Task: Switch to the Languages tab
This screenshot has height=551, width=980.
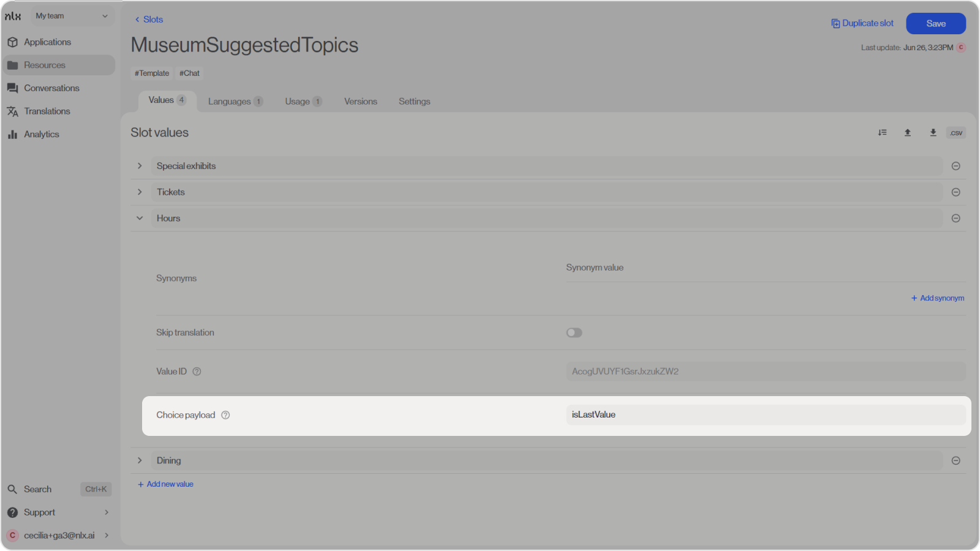Action: click(x=235, y=102)
